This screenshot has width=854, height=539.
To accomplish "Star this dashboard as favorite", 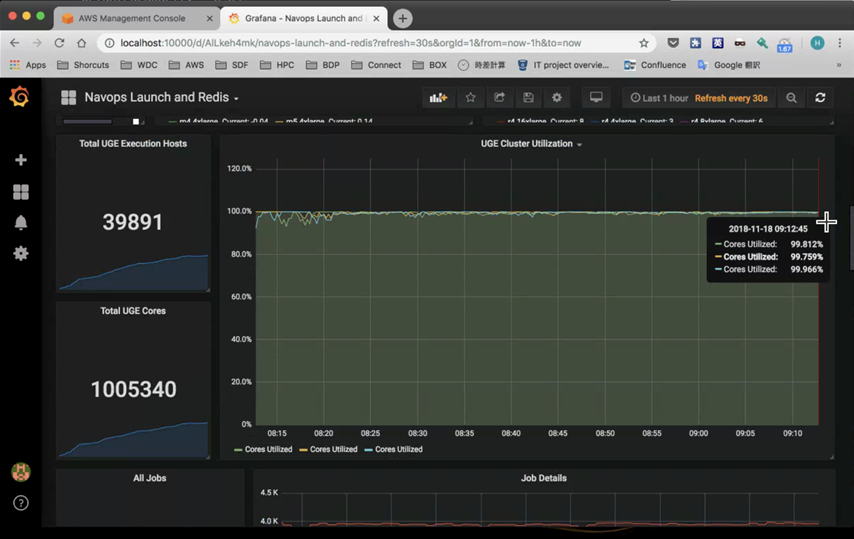I will (x=470, y=98).
